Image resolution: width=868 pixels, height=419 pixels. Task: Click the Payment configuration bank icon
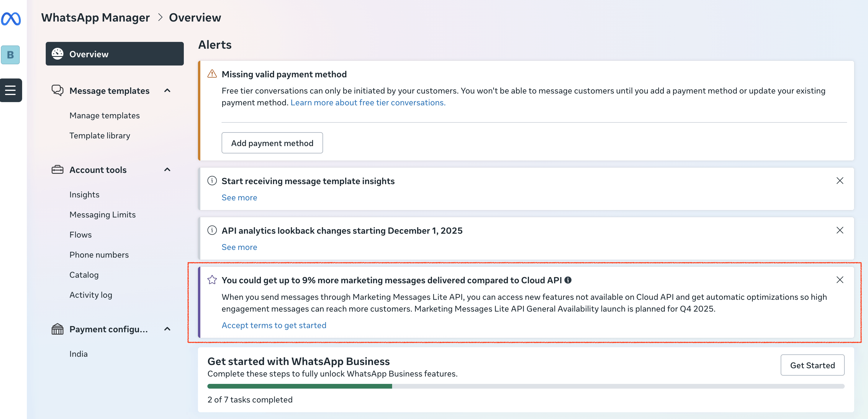click(x=57, y=329)
